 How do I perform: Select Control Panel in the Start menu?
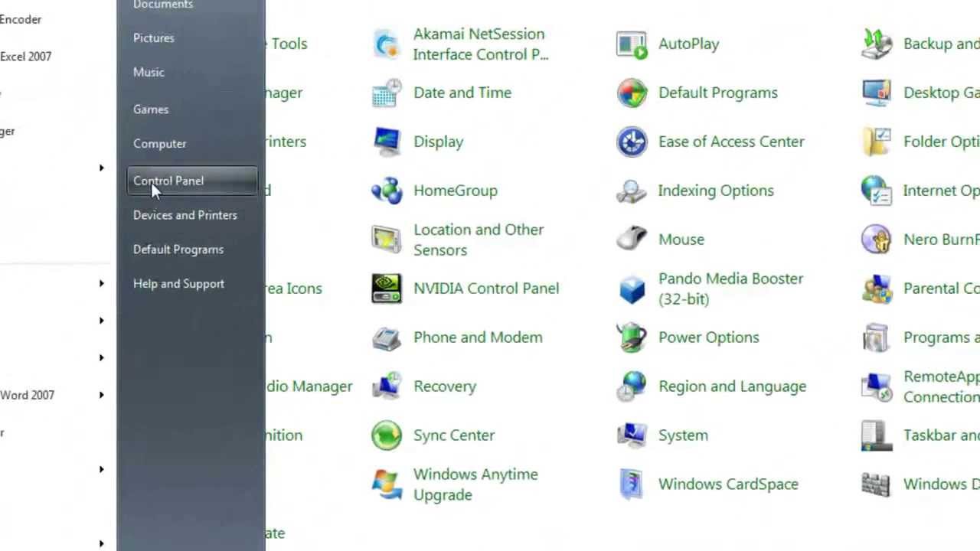[x=168, y=181]
